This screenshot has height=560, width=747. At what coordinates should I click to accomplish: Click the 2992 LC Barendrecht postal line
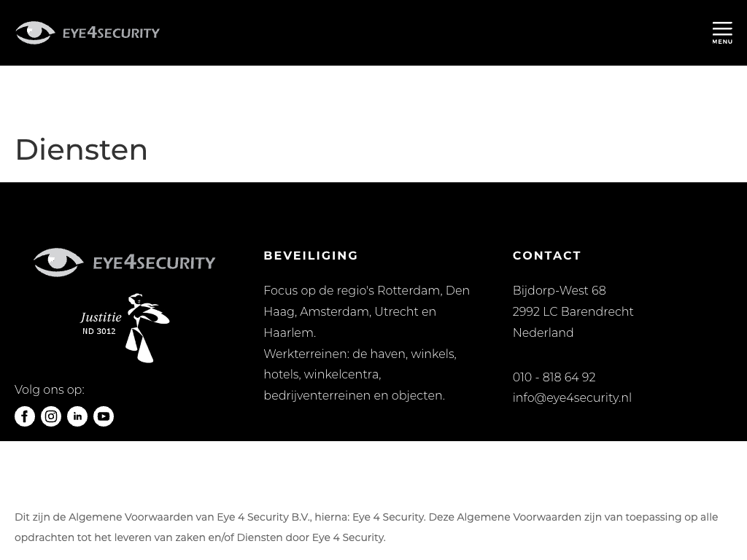(573, 312)
